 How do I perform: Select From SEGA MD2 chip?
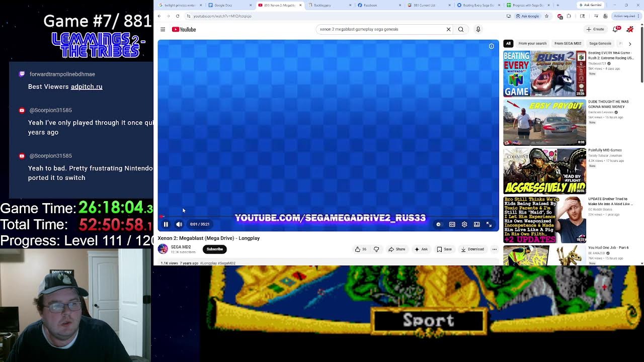tap(568, 44)
